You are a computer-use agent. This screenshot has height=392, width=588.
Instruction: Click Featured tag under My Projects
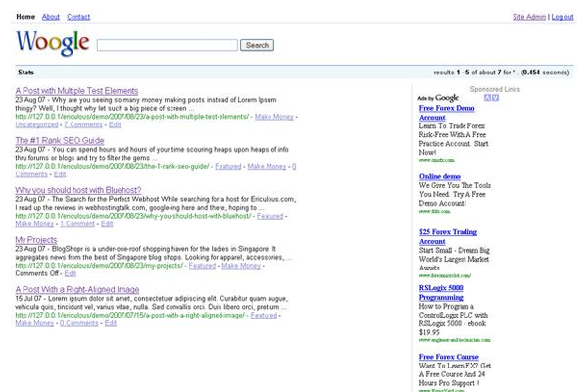coord(202,266)
